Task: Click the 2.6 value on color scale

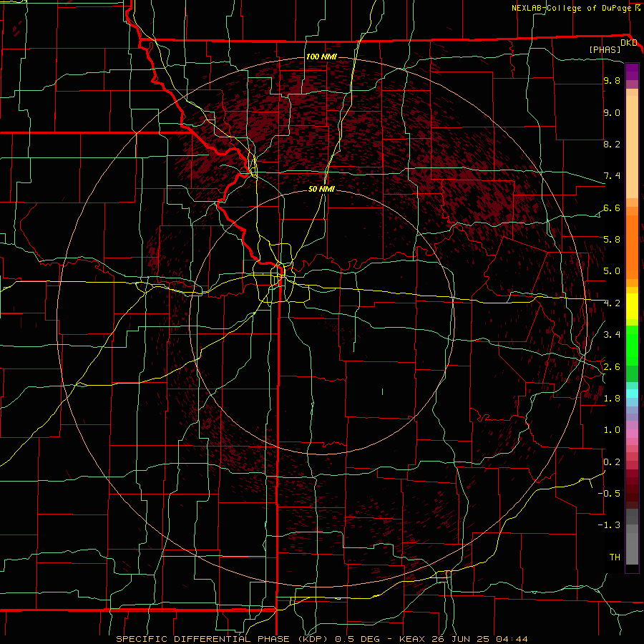Action: 612,366
